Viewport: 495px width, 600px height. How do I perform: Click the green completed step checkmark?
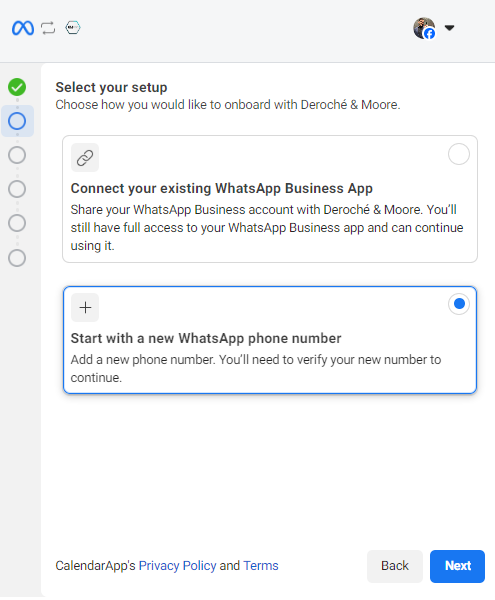17,87
